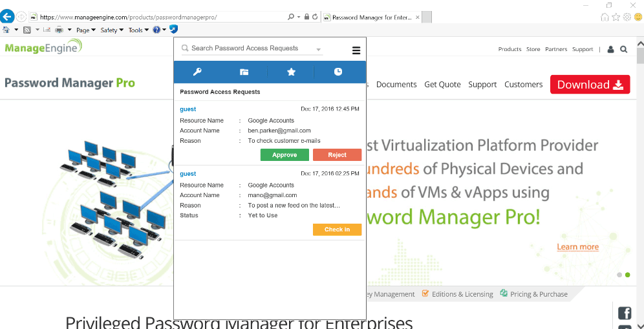Click the Facebook share icon
The image size is (644, 329).
(625, 313)
